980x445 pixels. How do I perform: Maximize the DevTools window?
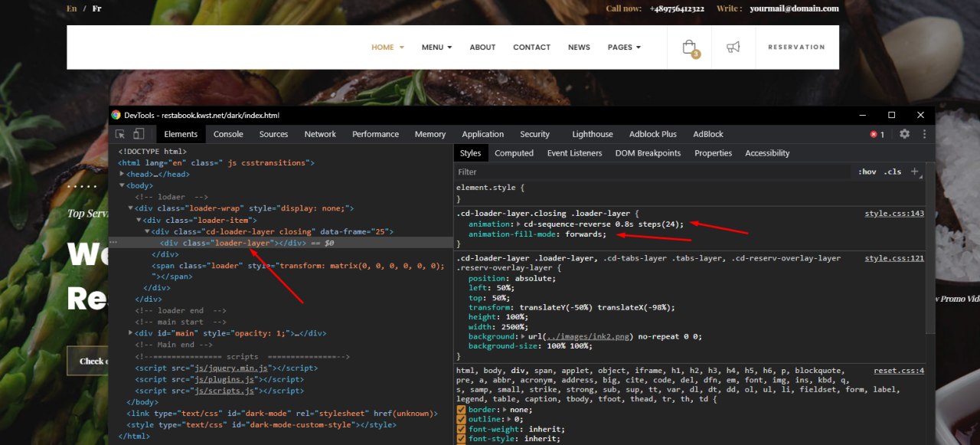coord(891,115)
